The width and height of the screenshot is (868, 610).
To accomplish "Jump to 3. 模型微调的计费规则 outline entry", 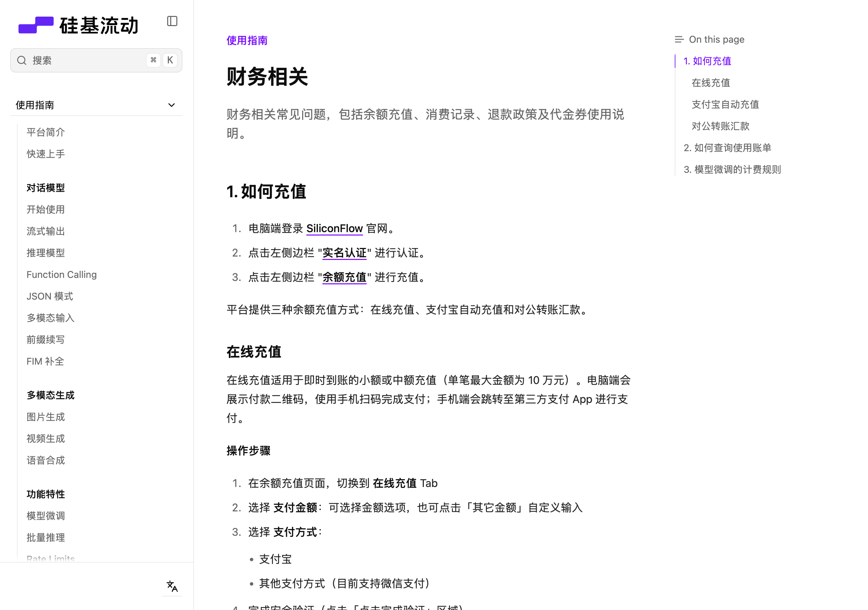I will point(732,170).
